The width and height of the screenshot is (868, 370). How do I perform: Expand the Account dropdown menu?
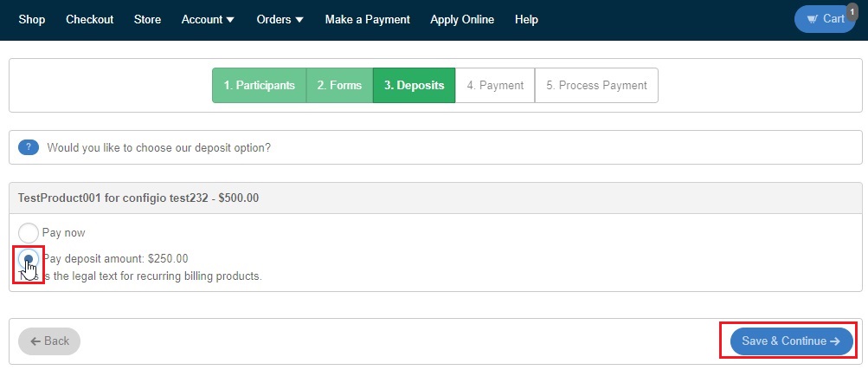pos(208,19)
